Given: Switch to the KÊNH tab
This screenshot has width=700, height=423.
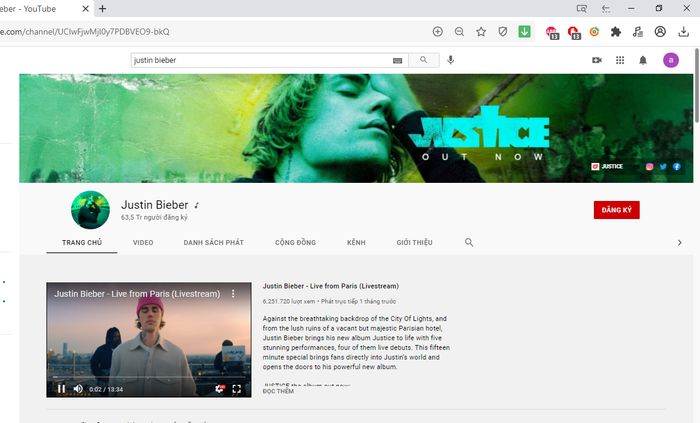Looking at the screenshot, I should click(356, 242).
